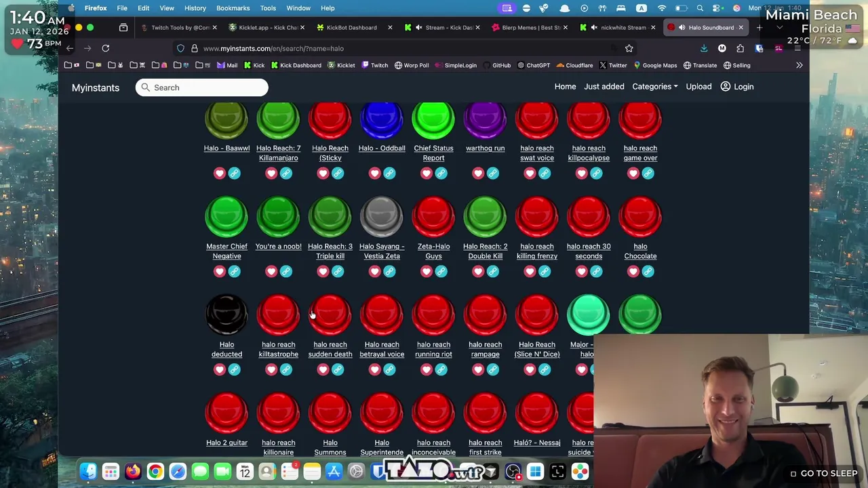This screenshot has height=488, width=868.
Task: Play the Halo - Oddball blue button
Action: coord(382,120)
